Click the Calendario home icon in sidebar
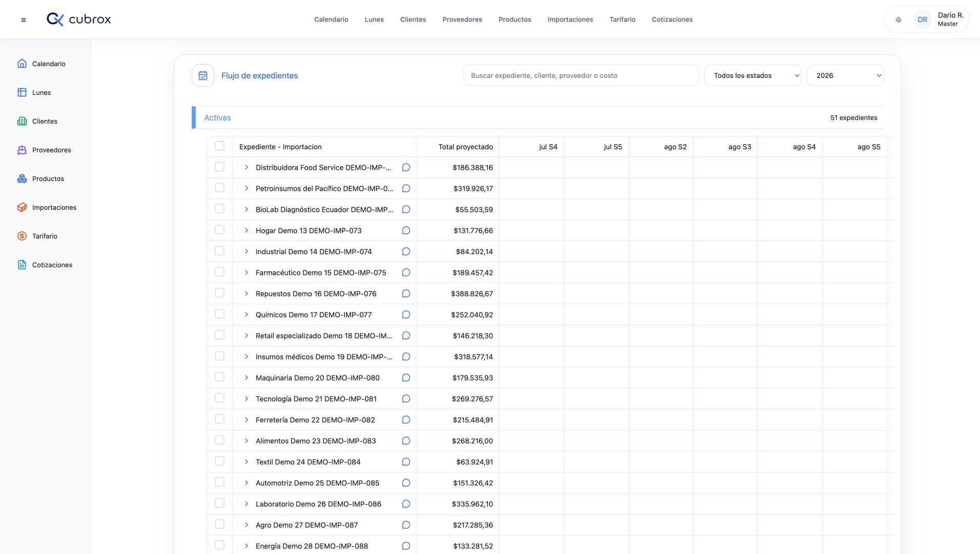This screenshot has width=980, height=554. 22,64
